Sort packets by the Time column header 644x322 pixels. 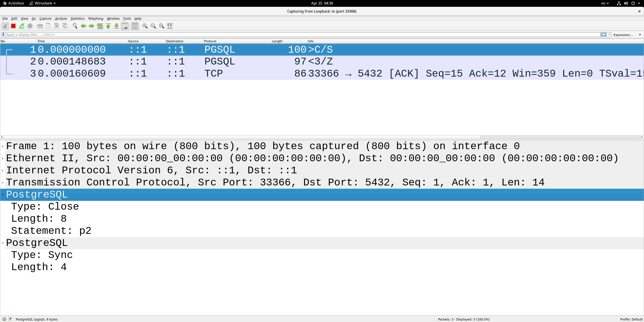(82, 41)
